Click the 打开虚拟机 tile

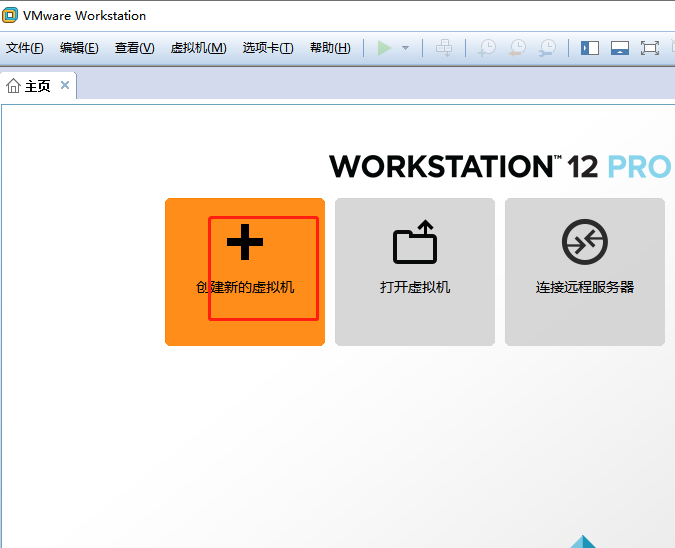point(415,272)
